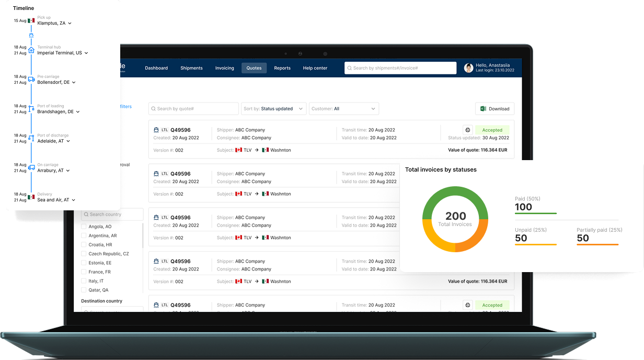The width and height of the screenshot is (644, 360).
Task: Click the port of loading crane icon
Action: [x=31, y=109]
